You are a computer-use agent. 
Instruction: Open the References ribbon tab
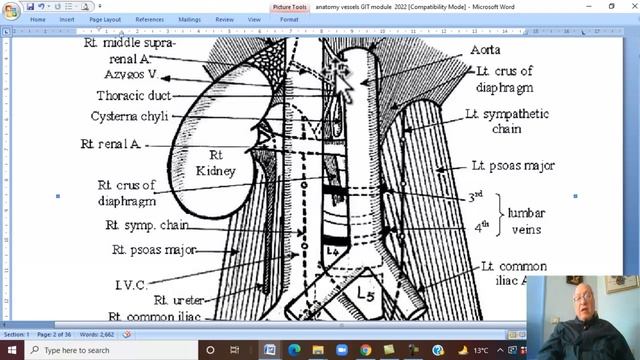pos(149,20)
